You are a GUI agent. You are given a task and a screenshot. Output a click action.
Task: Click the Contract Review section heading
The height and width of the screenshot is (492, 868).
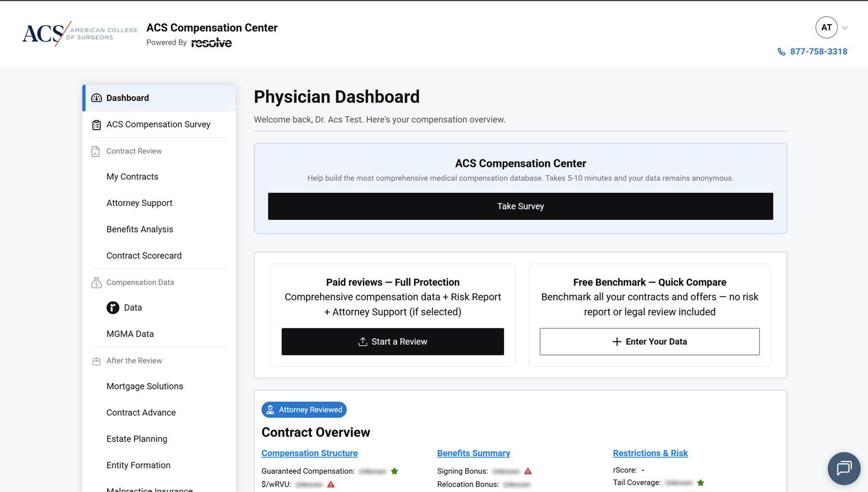pos(134,151)
